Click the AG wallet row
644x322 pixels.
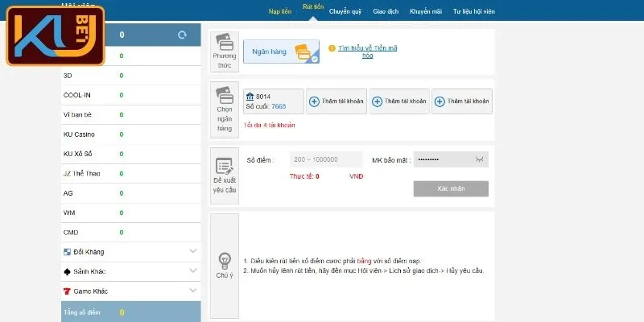pos(131,193)
